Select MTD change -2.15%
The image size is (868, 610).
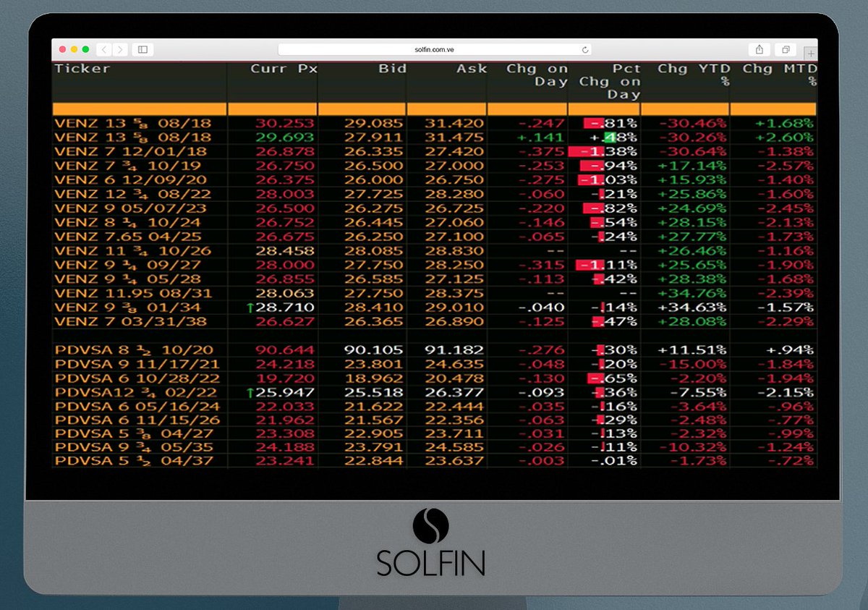click(784, 392)
